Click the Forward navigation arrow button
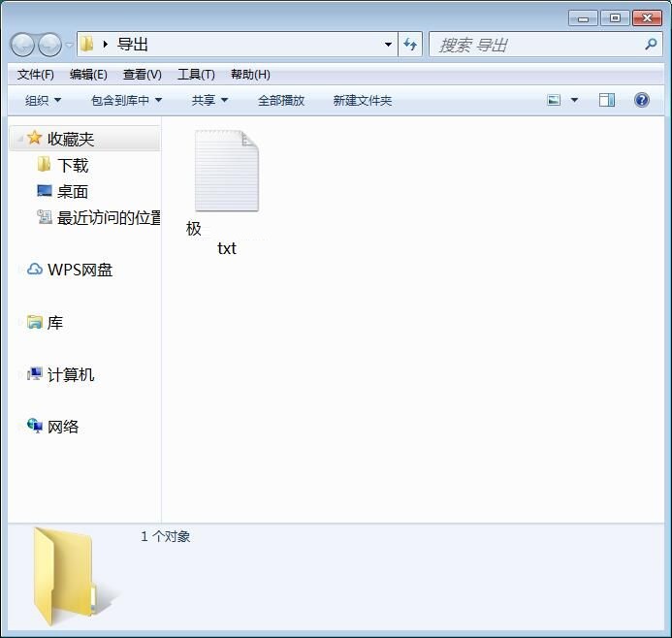Image resolution: width=672 pixels, height=638 pixels. coord(49,45)
